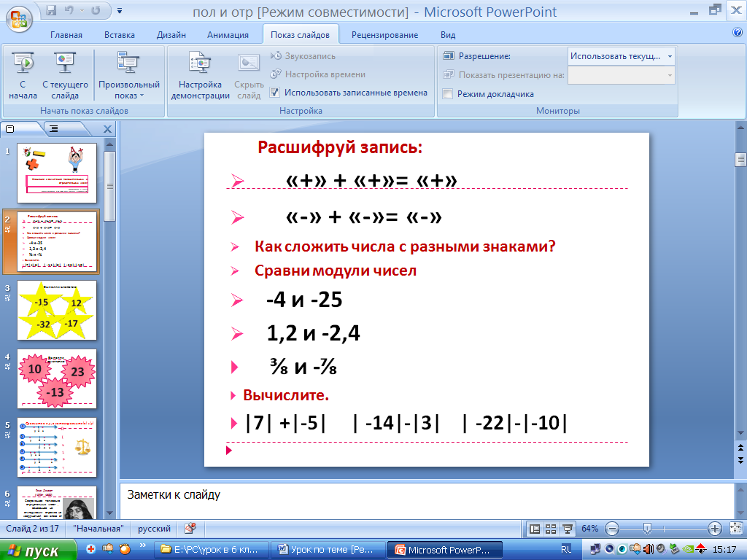Select slide 1 thumbnail

click(x=57, y=174)
